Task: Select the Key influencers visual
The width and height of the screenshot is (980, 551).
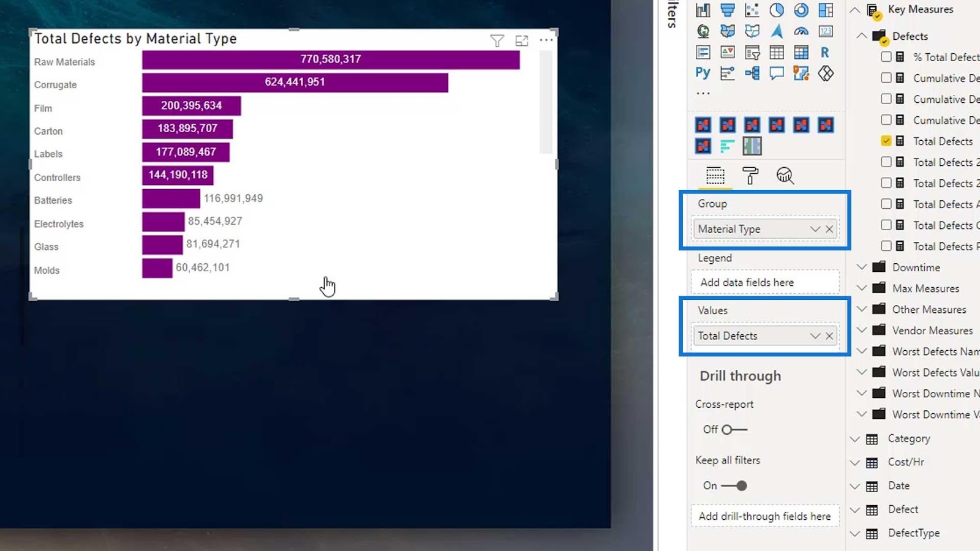Action: pos(728,73)
